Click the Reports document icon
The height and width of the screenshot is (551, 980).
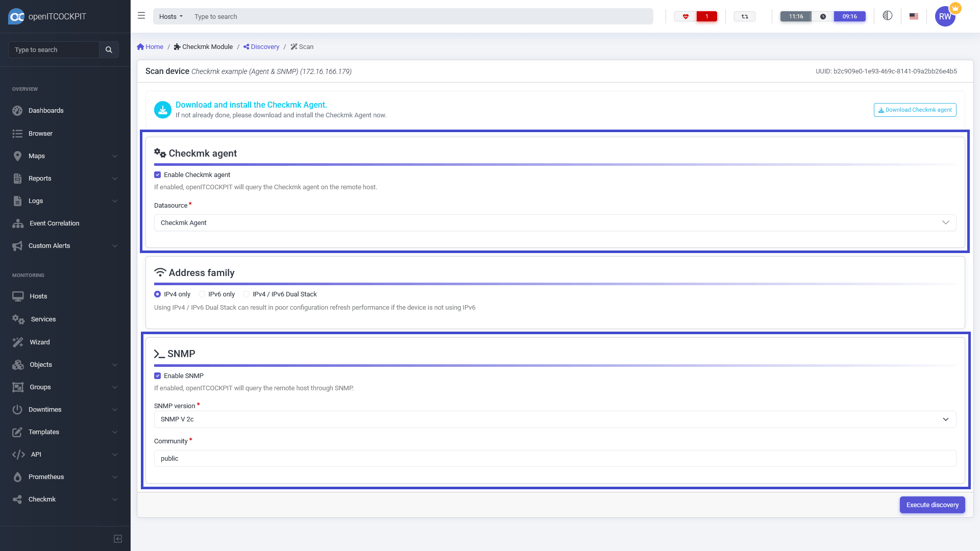point(17,179)
